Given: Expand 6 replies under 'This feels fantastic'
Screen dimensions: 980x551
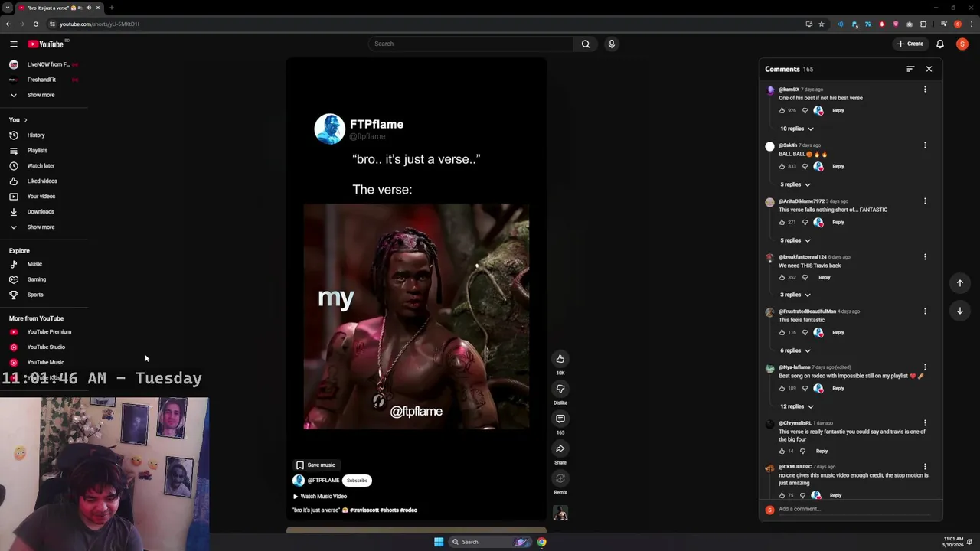Looking at the screenshot, I should pyautogui.click(x=795, y=350).
